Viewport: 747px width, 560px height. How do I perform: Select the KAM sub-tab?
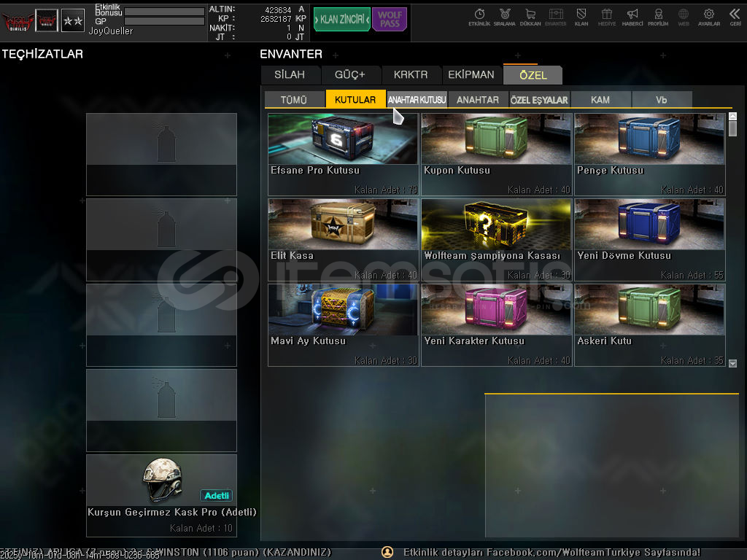[600, 99]
